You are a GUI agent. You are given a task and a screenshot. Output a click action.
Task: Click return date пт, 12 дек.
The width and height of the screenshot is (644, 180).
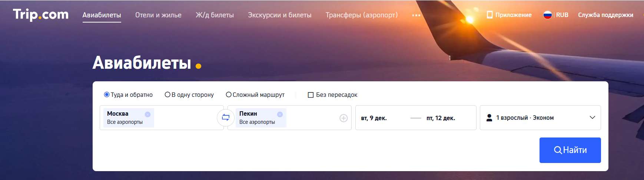(441, 118)
